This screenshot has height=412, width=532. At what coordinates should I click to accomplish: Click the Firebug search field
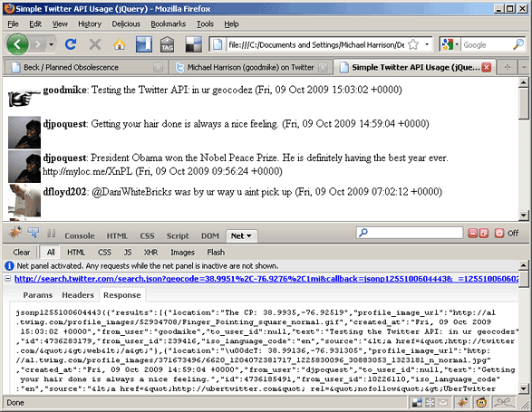(409, 233)
